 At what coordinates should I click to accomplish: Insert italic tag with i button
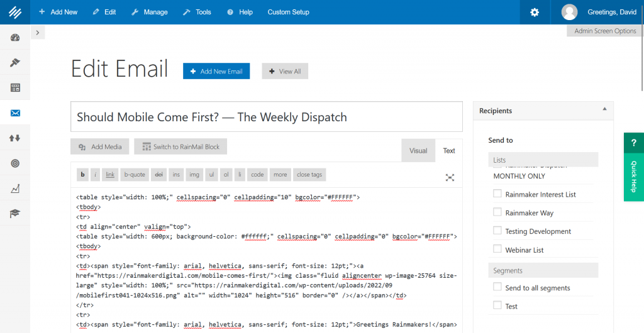[96, 174]
